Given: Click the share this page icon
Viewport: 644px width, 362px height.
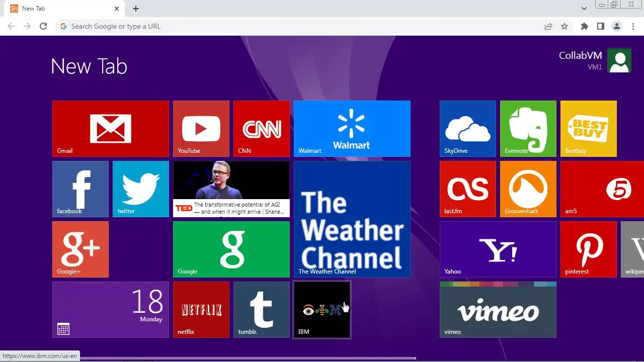Looking at the screenshot, I should 548,26.
